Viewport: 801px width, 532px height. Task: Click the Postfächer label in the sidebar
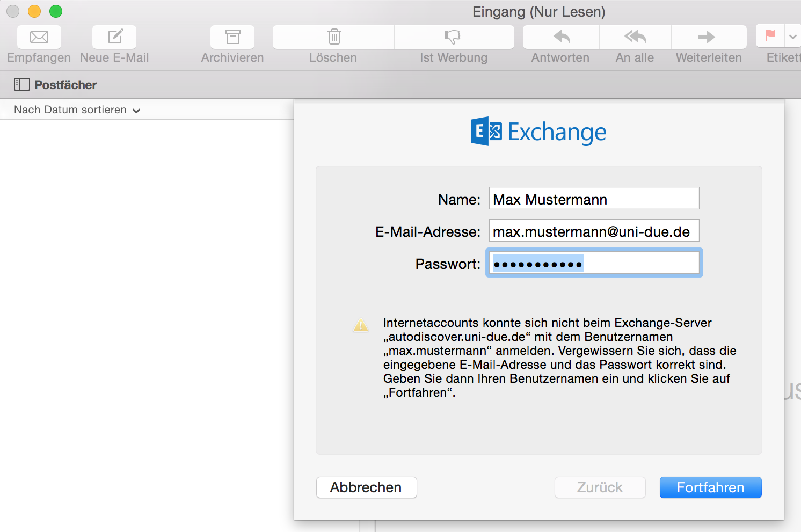(x=65, y=84)
